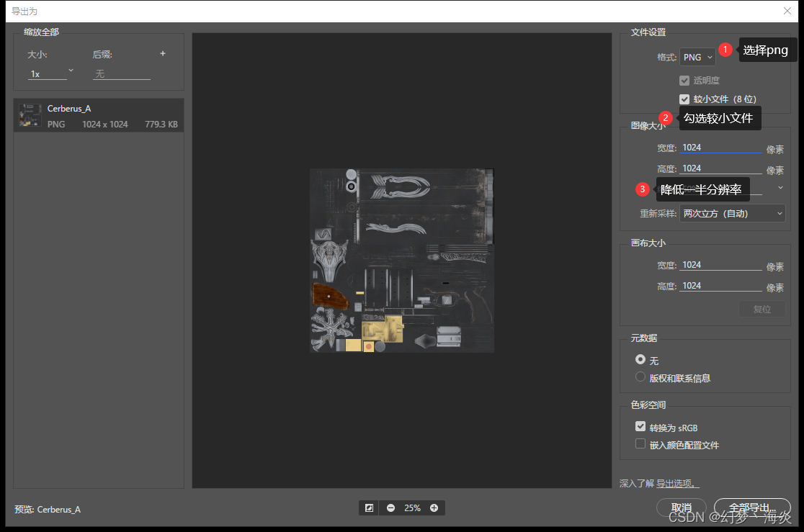Select the no-metadata radio option
The height and width of the screenshot is (532, 804).
click(x=640, y=359)
